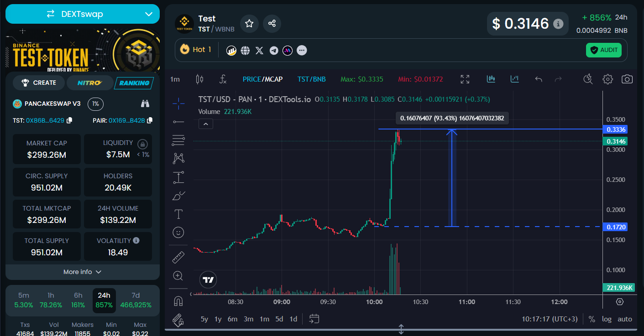Screen dimensions: 644x336
Task: Select the ruler measure tool
Action: click(x=178, y=258)
